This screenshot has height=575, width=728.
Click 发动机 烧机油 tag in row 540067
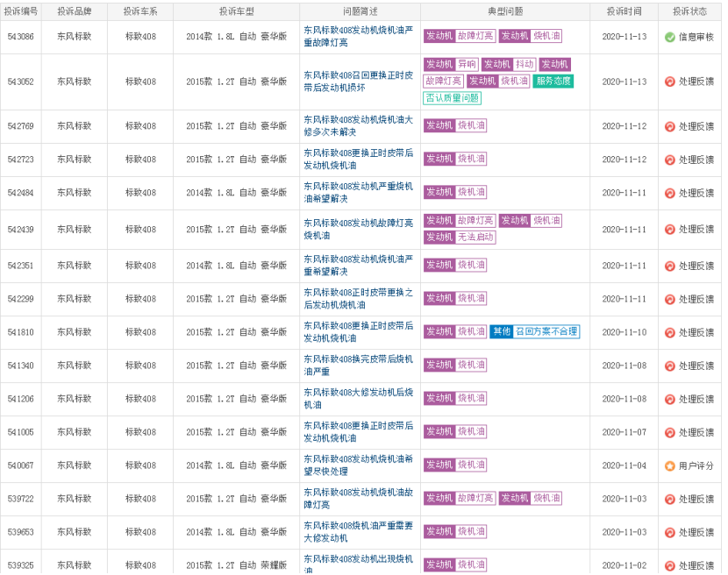coord(455,465)
